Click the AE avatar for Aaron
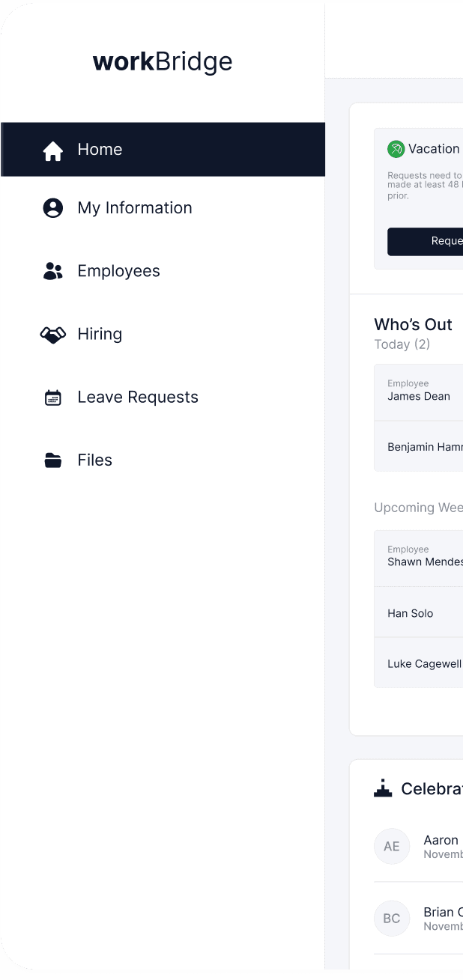Image resolution: width=463 pixels, height=980 pixels. click(x=392, y=847)
